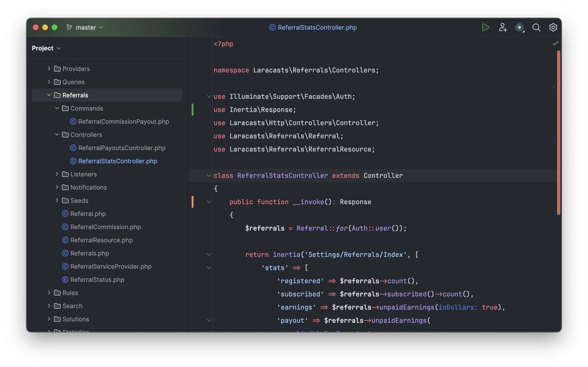Collapse the Referrals folder chevron
The width and height of the screenshot is (588, 367).
click(x=49, y=95)
